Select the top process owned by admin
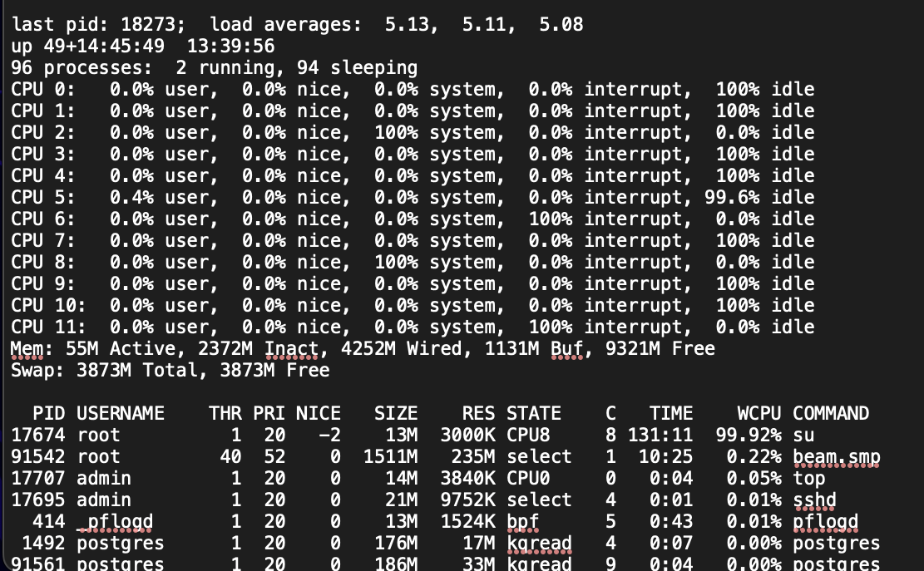924x571 pixels. click(416, 478)
